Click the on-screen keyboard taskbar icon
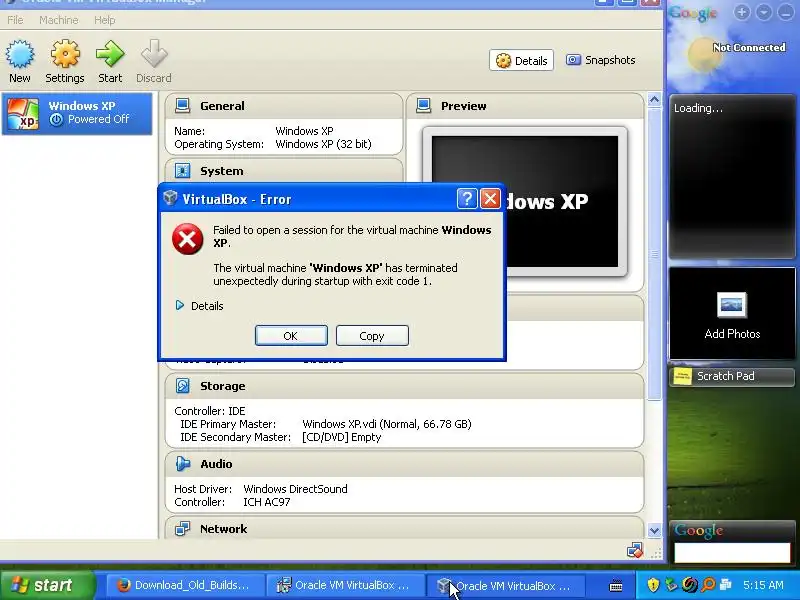Screen dimensions: 800x600 pyautogui.click(x=616, y=586)
